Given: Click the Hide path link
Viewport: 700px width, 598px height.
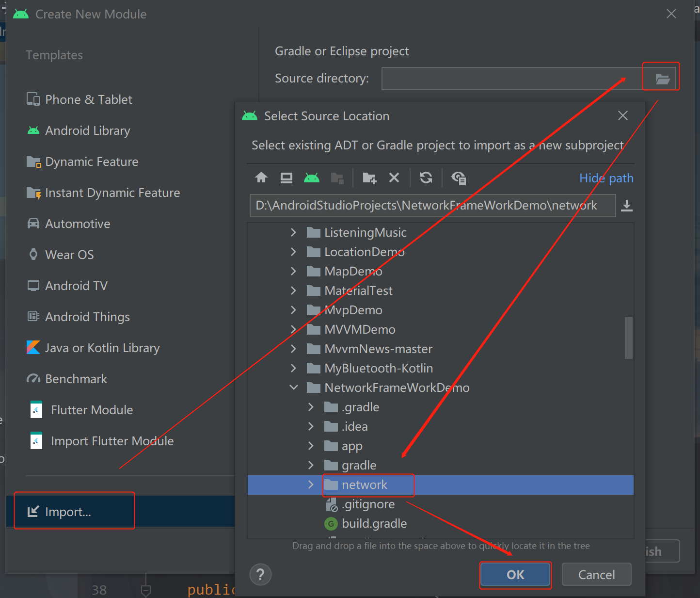Looking at the screenshot, I should pyautogui.click(x=606, y=178).
